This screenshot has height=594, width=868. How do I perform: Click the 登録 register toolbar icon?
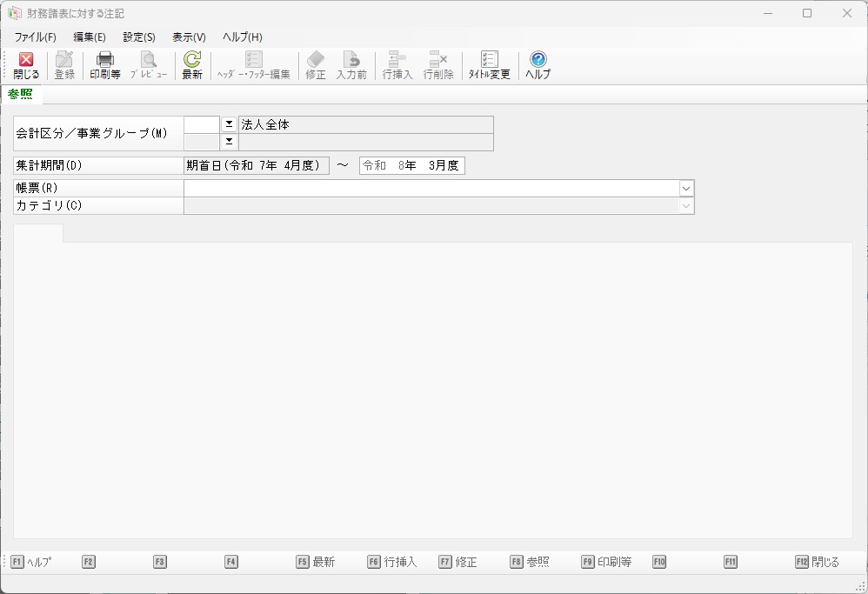point(64,60)
